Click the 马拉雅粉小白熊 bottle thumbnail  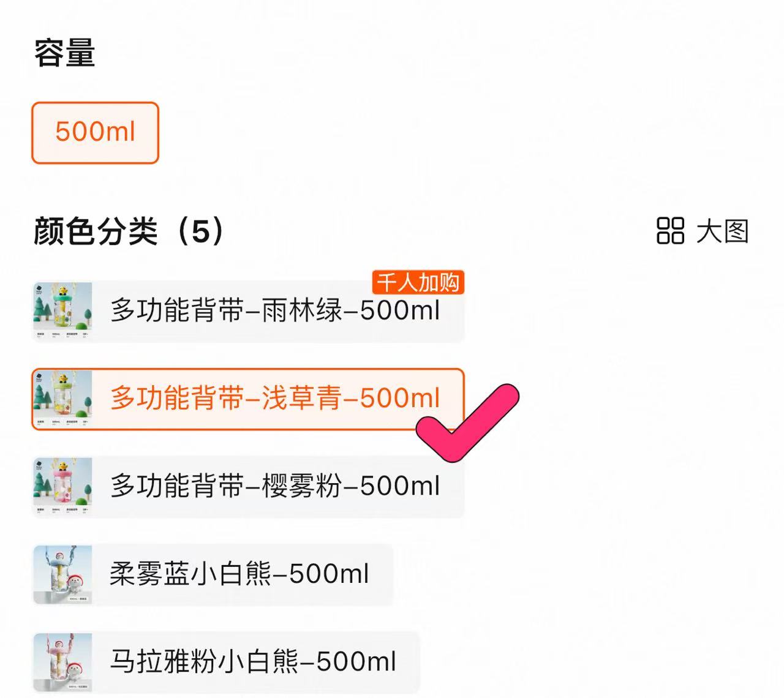point(64,662)
